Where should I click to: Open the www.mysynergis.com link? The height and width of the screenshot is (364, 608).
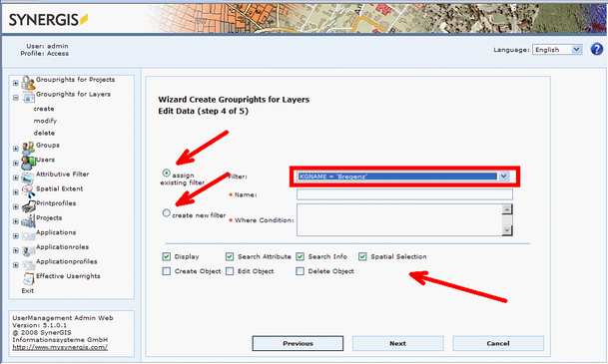point(60,347)
